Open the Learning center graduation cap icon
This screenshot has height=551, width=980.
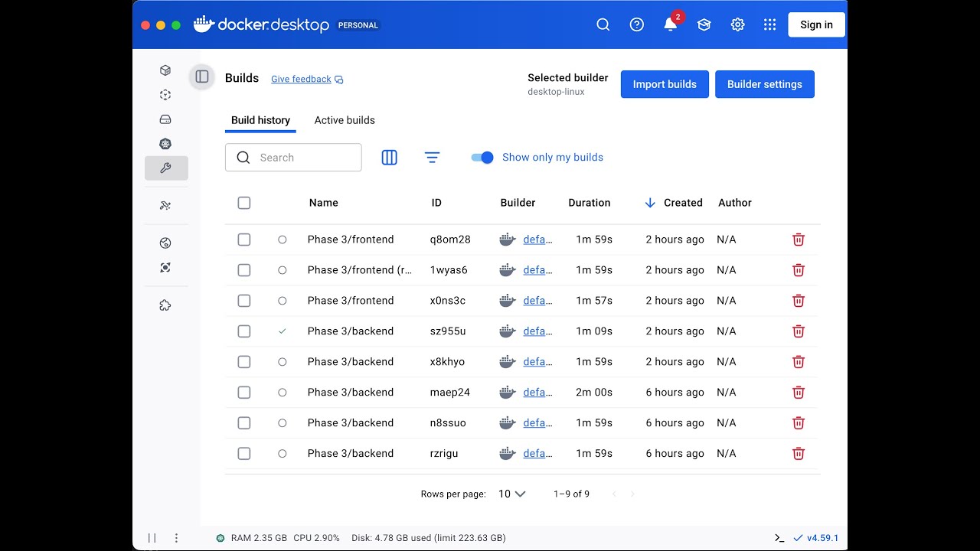click(704, 24)
